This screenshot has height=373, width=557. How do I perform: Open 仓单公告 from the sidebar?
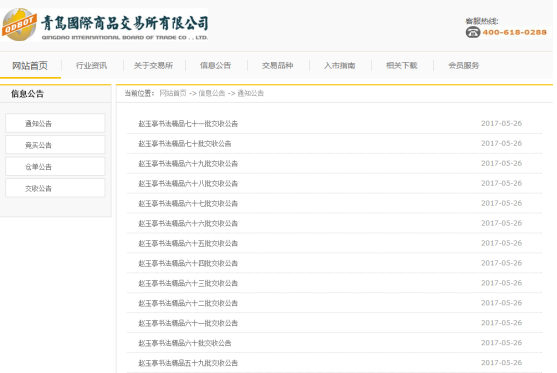(55, 167)
